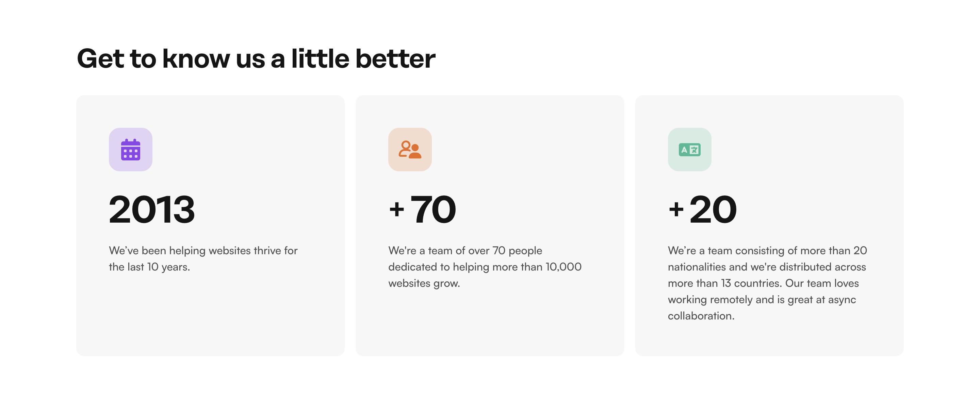The width and height of the screenshot is (980, 399).
Task: Select the large "2013" year figure
Action: tap(152, 209)
